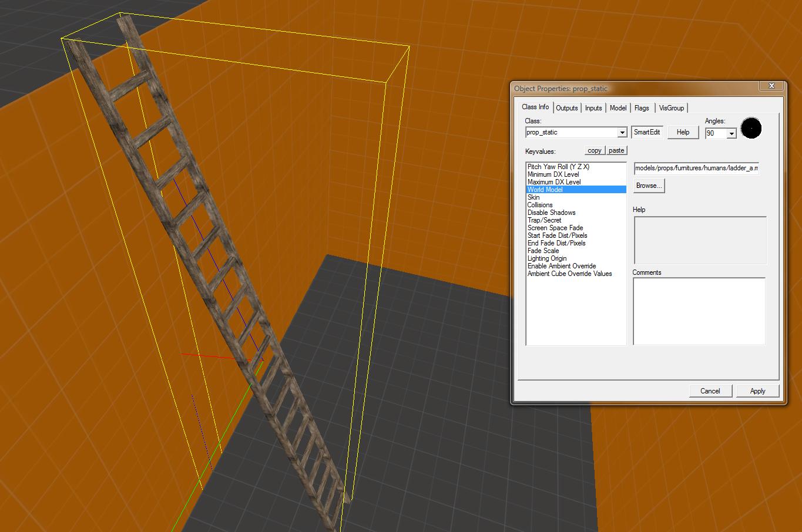Click the SmartEdit button

click(647, 132)
